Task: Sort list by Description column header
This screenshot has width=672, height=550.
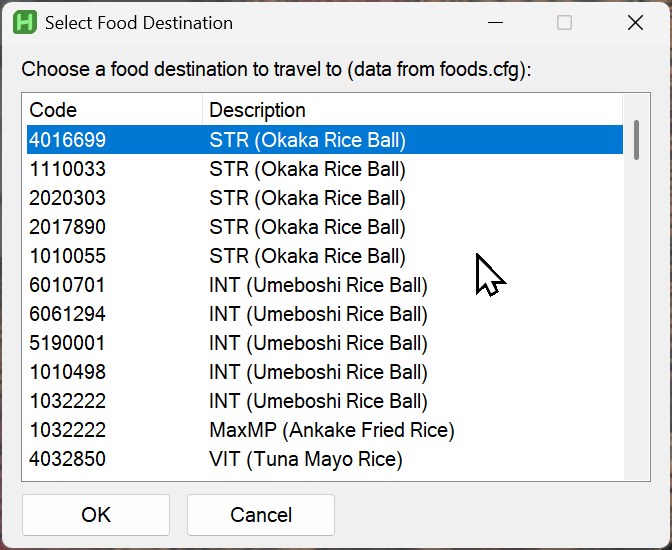Action: (412, 110)
